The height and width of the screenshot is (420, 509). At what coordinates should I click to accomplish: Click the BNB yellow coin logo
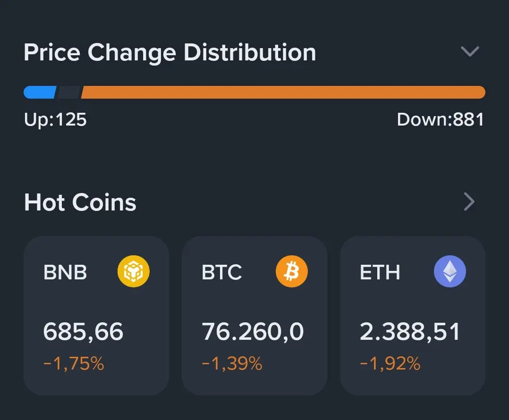pos(134,271)
